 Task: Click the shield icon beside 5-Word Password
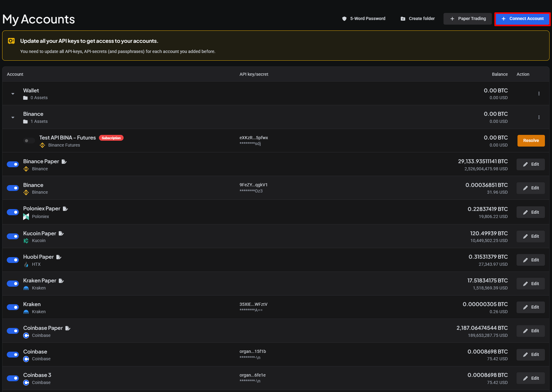coord(344,19)
